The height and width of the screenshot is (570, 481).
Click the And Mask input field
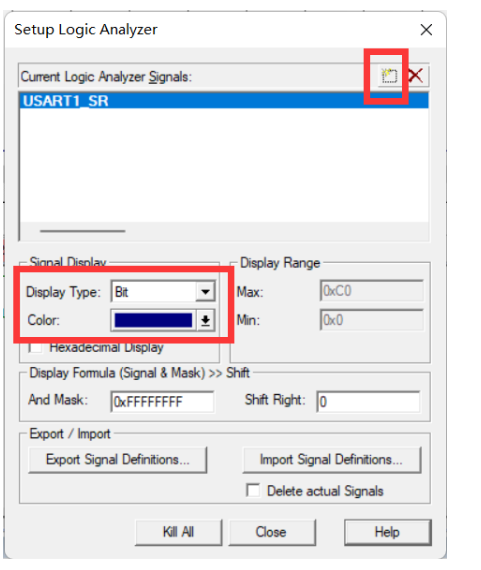click(162, 401)
